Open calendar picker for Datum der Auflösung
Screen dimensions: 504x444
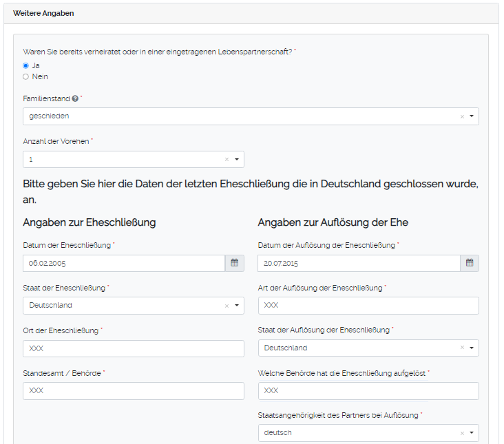point(469,263)
